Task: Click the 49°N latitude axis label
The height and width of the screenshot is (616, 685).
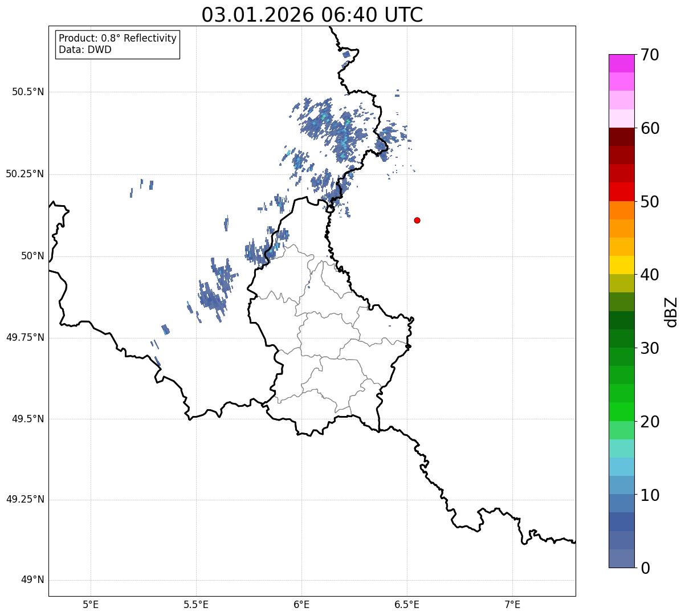Action: 32,580
